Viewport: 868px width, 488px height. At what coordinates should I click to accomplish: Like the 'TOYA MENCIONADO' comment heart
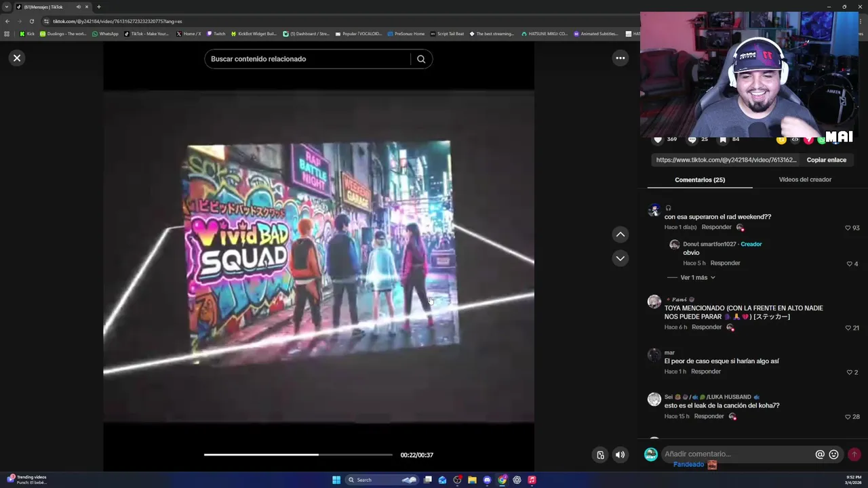[x=848, y=328]
